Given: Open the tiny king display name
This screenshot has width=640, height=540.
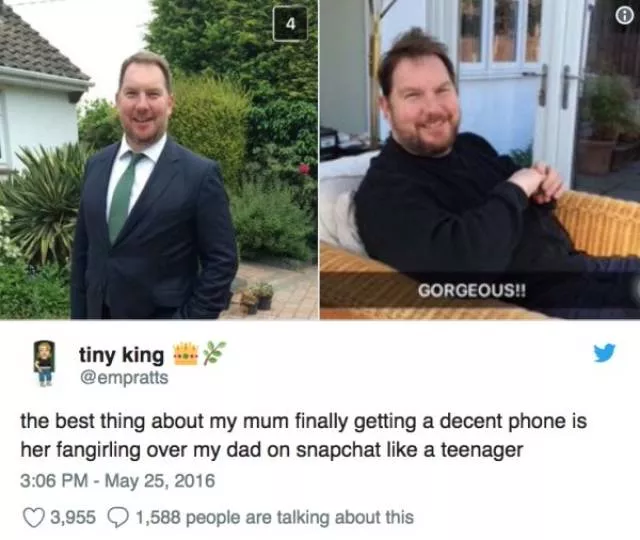Looking at the screenshot, I should (122, 354).
